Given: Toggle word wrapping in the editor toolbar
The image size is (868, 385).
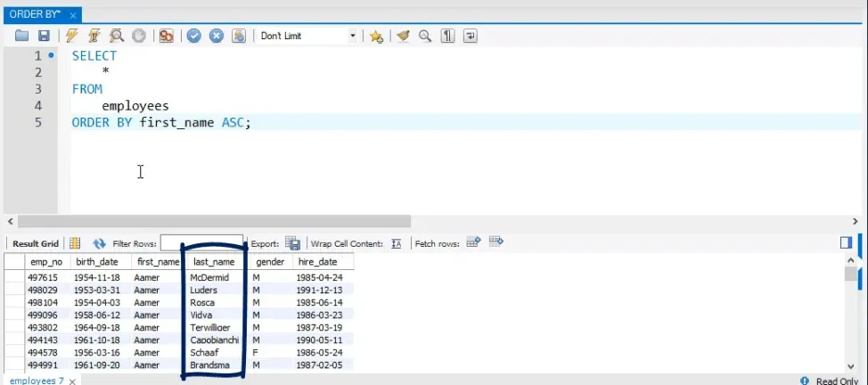Looking at the screenshot, I should [x=470, y=36].
